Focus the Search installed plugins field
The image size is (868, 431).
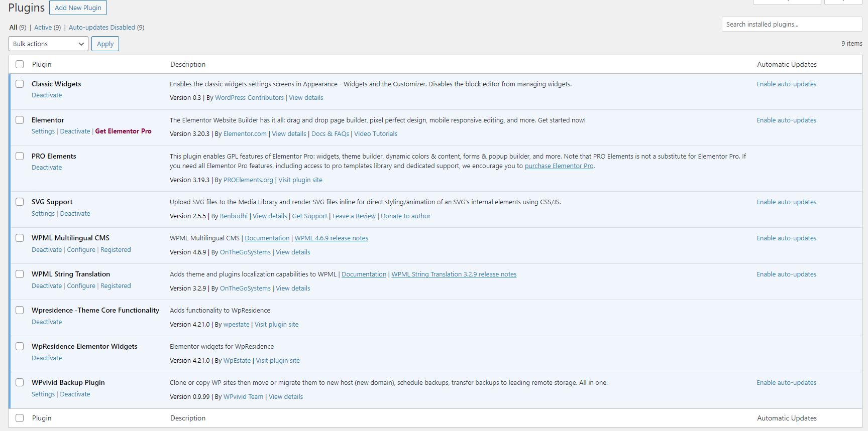[x=791, y=24]
